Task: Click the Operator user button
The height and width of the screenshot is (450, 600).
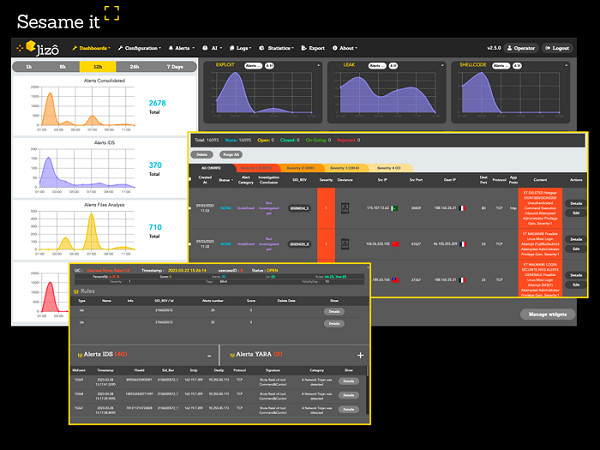Action: pos(521,48)
